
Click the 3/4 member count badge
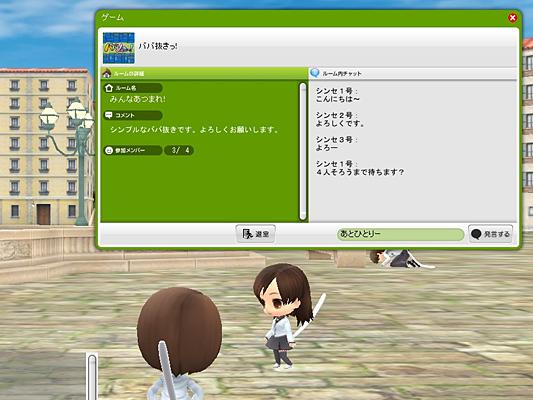[179, 150]
